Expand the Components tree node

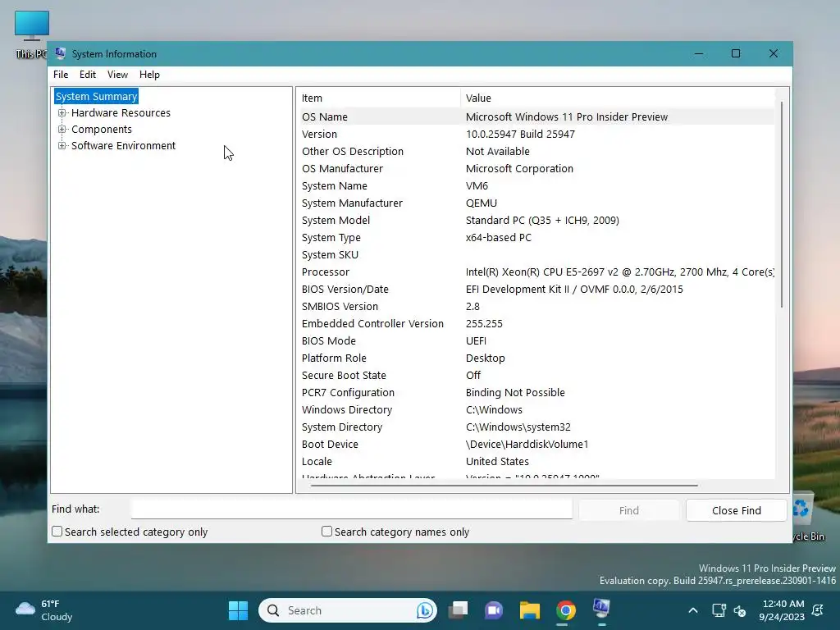coord(62,130)
